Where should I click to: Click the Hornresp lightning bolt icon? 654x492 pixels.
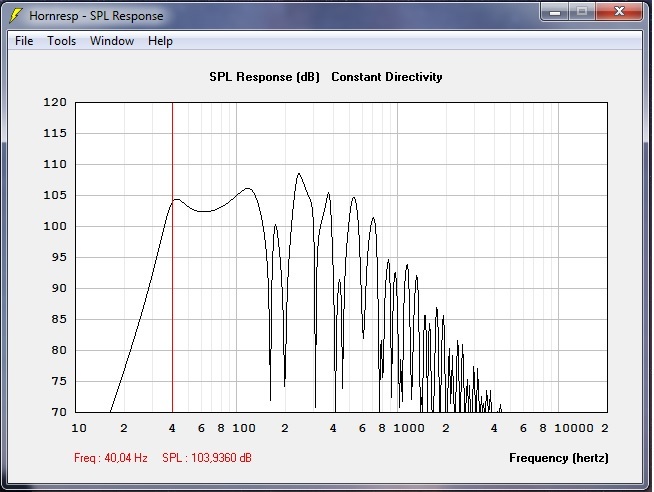coord(15,15)
